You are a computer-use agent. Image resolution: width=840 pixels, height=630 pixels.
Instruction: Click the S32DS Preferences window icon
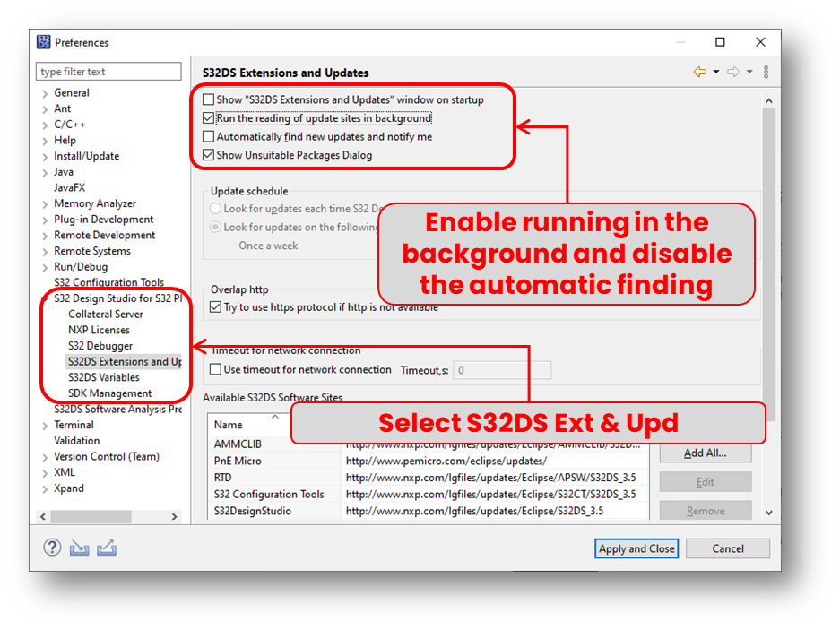43,42
